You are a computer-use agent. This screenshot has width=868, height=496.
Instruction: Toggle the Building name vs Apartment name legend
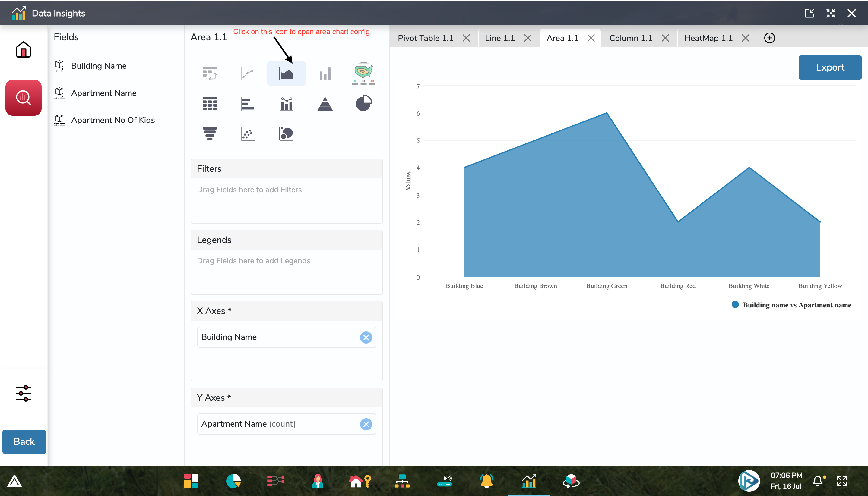[791, 305]
